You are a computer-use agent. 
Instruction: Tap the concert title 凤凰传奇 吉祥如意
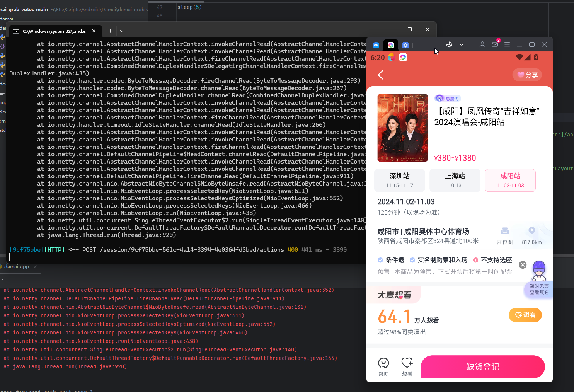click(487, 117)
